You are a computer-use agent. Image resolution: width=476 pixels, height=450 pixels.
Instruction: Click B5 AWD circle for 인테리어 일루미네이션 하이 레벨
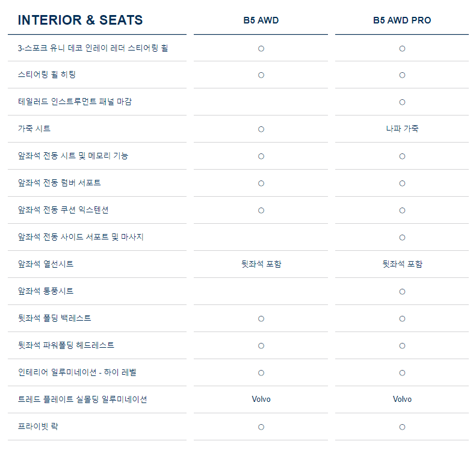click(x=261, y=373)
